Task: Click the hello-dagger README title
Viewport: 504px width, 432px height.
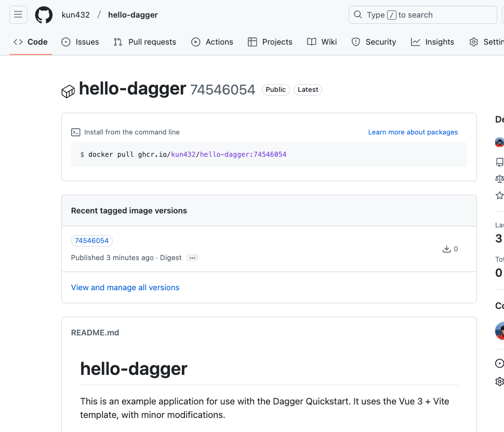Action: pos(134,369)
